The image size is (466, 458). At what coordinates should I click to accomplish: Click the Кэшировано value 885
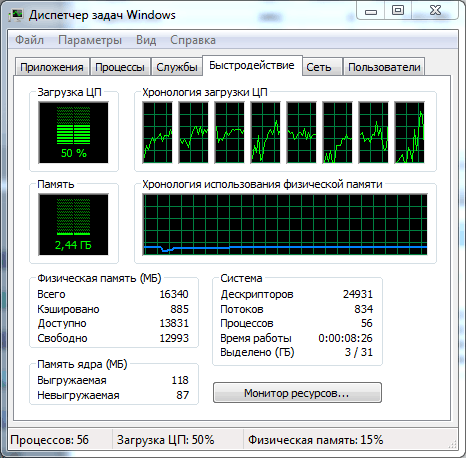pyautogui.click(x=179, y=309)
